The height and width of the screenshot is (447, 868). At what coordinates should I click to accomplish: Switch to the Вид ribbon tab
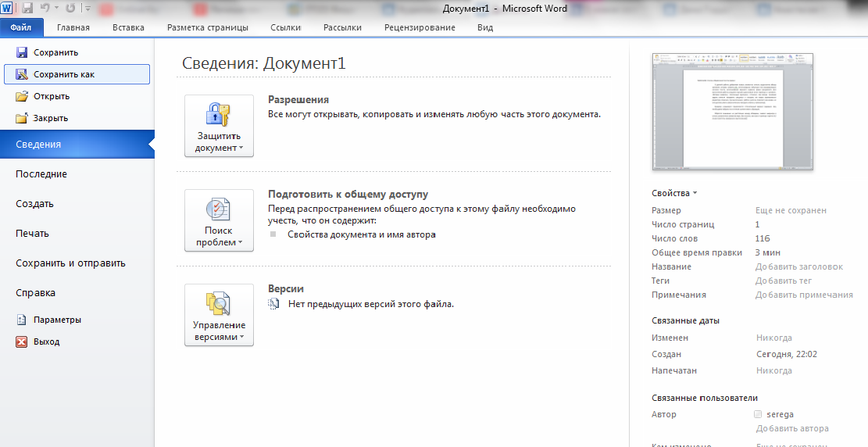(x=485, y=27)
